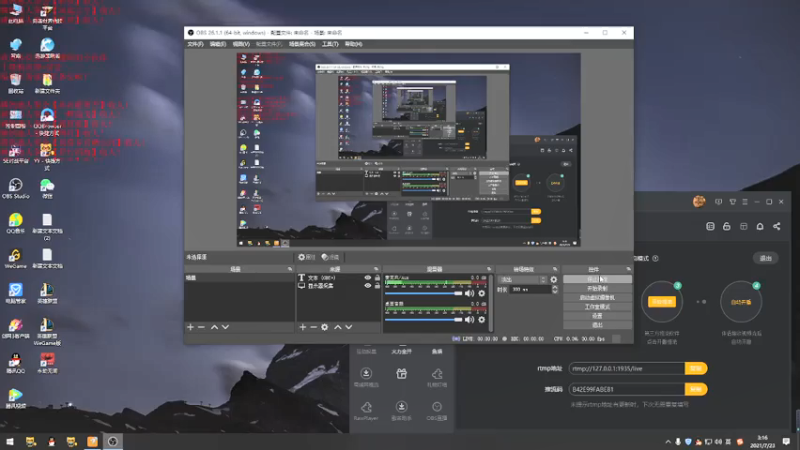This screenshot has width=800, height=450.
Task: Click the unlock icon in background window toolbar
Action: 727,226
